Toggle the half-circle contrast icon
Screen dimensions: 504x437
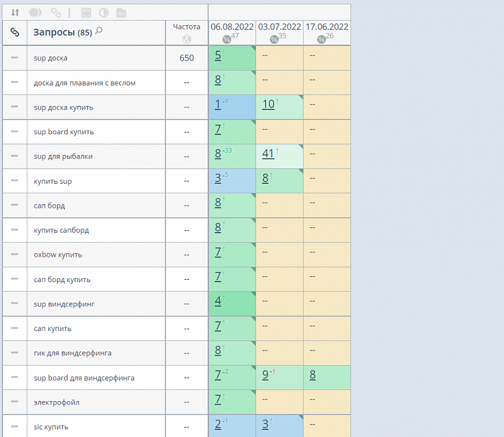(104, 12)
